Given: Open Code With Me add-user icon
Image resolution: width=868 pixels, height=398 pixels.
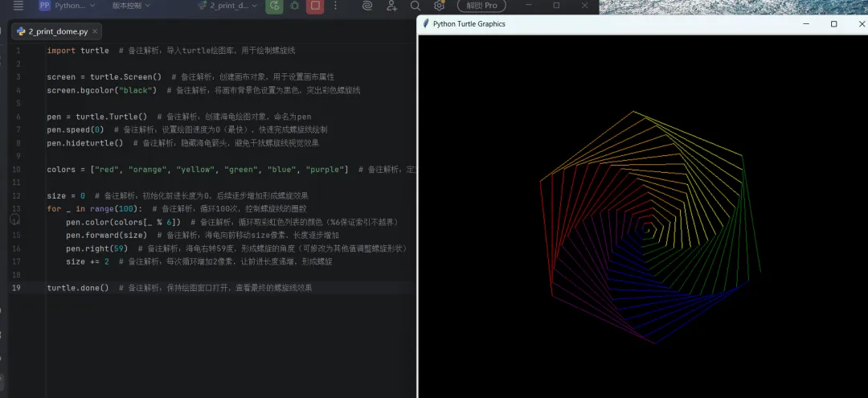Looking at the screenshot, I should (391, 6).
